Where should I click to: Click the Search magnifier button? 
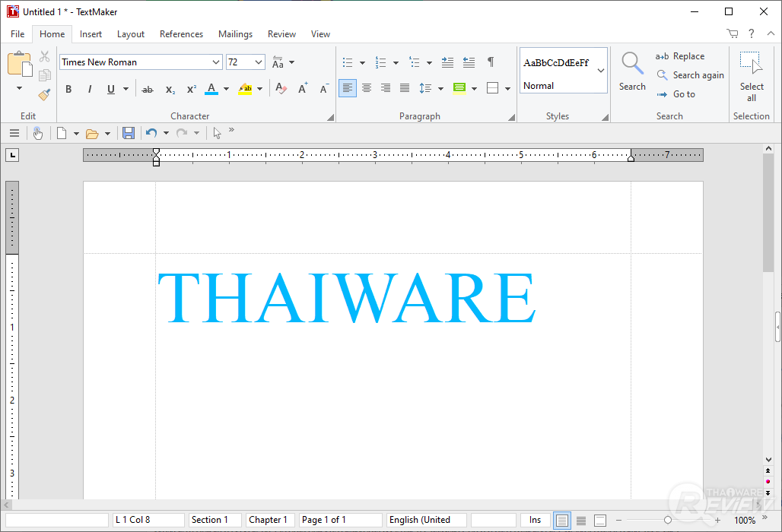[x=632, y=71]
